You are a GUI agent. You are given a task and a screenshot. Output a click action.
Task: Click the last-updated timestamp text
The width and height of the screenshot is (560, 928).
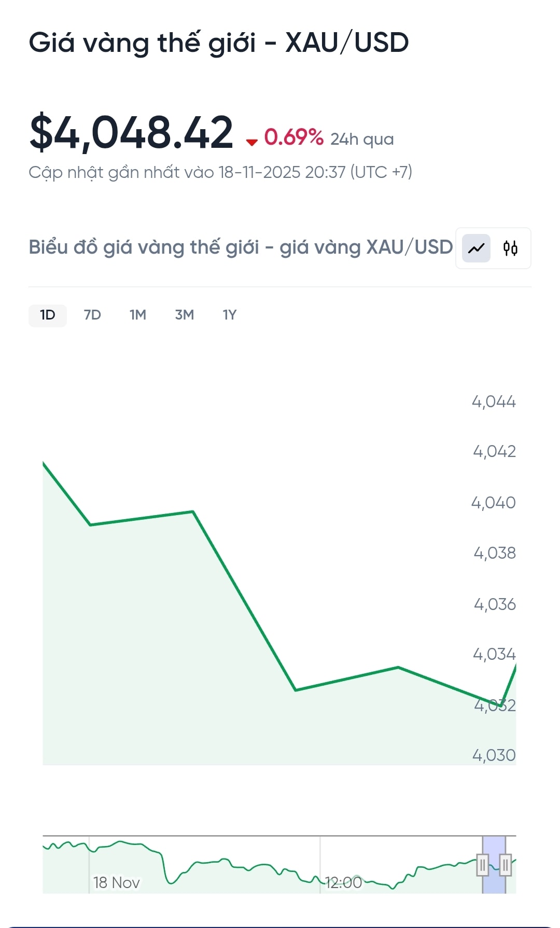tap(220, 172)
